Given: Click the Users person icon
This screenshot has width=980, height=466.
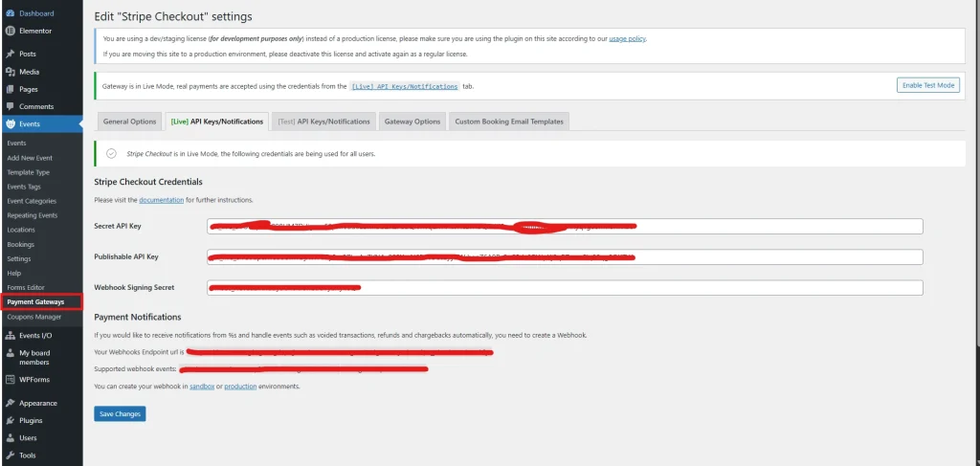Looking at the screenshot, I should [10, 438].
